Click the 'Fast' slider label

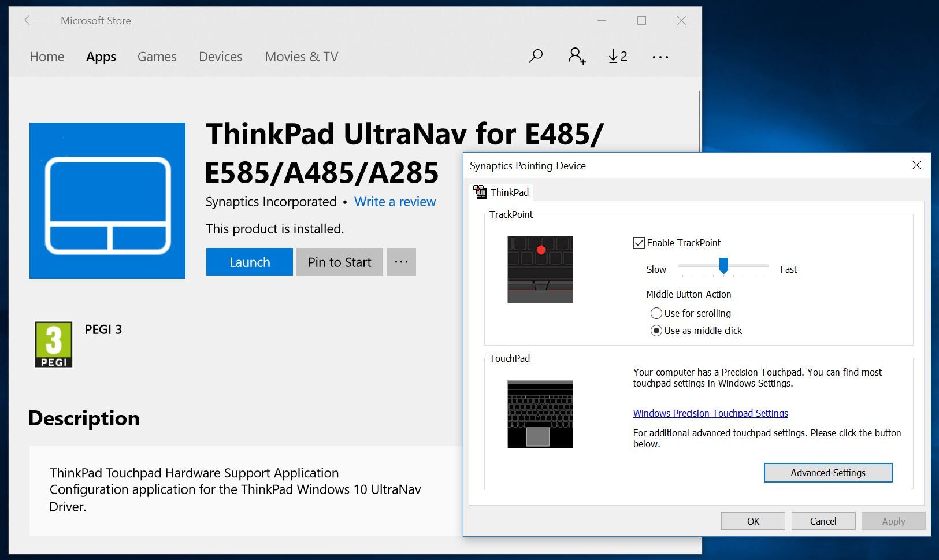point(788,269)
